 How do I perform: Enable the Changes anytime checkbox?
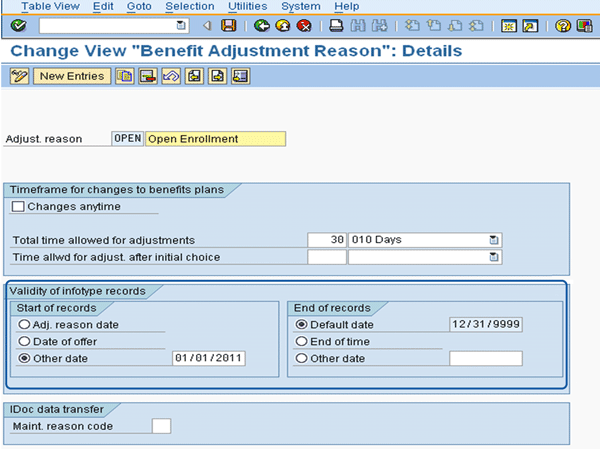[x=18, y=207]
